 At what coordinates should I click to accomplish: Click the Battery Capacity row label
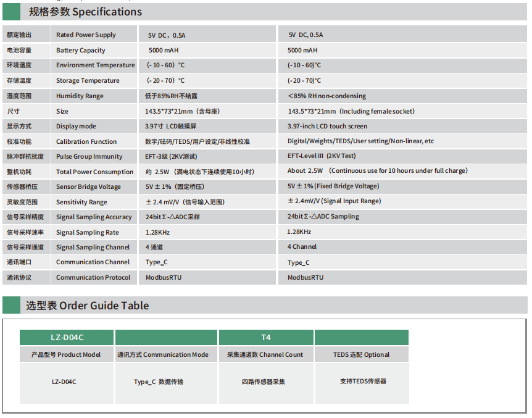[x=81, y=51]
